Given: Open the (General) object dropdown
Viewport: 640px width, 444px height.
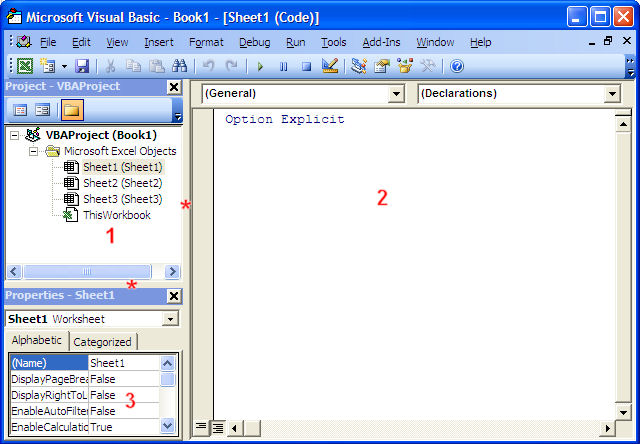Looking at the screenshot, I should click(x=396, y=94).
